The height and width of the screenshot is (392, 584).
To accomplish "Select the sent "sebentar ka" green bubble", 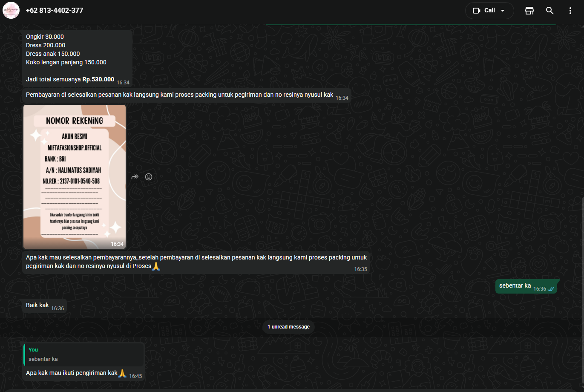I will click(x=515, y=286).
